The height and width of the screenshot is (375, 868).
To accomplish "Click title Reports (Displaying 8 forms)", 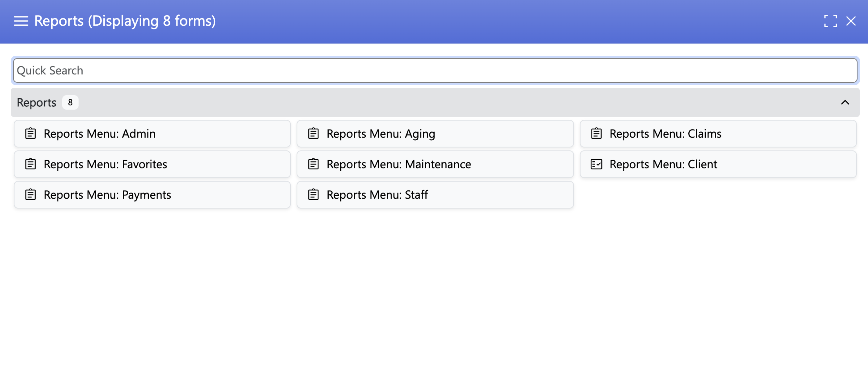I will click(x=125, y=21).
